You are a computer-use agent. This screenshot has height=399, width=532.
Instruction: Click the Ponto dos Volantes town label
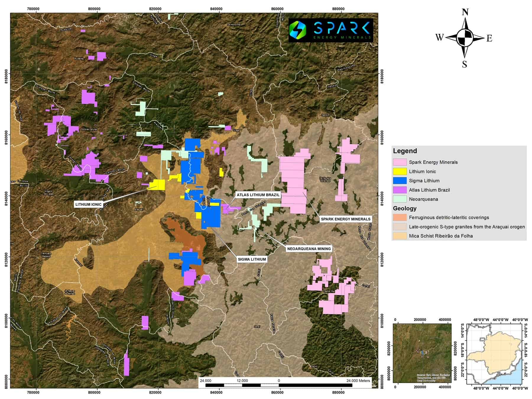[325, 179]
